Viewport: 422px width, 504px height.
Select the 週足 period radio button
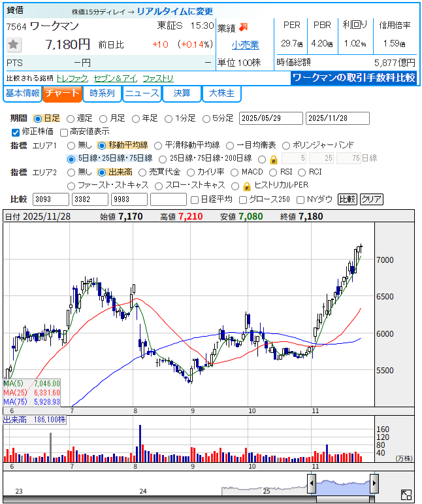coord(71,119)
